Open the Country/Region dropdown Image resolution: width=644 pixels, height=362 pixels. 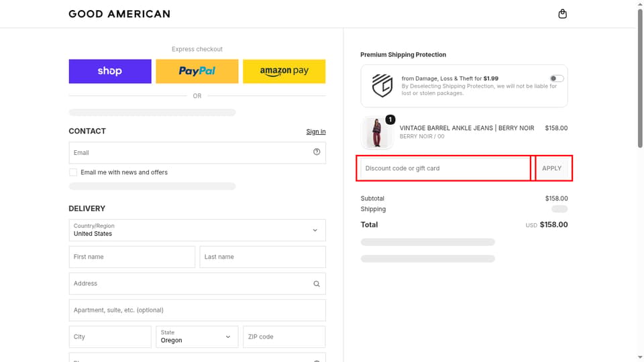(x=197, y=230)
